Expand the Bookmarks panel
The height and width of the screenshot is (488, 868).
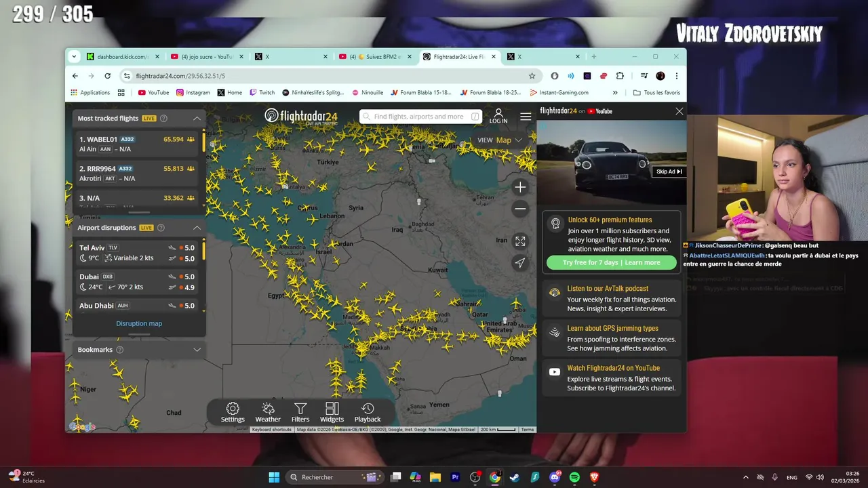click(x=197, y=350)
